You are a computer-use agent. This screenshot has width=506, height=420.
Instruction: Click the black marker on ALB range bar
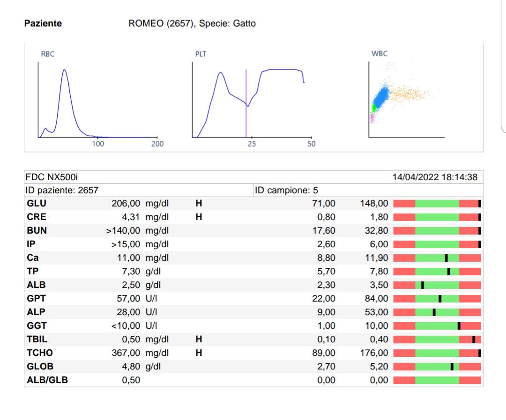coord(422,285)
